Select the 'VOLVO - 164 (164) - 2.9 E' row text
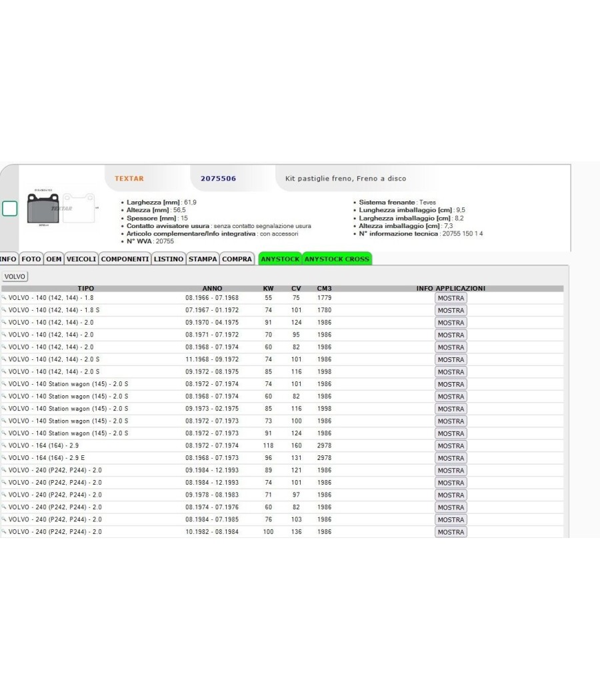 [47, 458]
